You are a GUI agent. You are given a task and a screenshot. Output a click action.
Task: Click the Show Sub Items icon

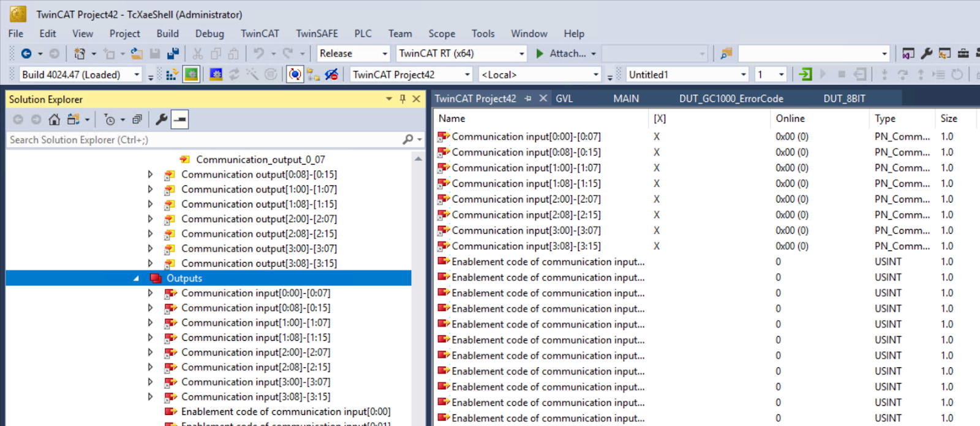pyautogui.click(x=314, y=75)
